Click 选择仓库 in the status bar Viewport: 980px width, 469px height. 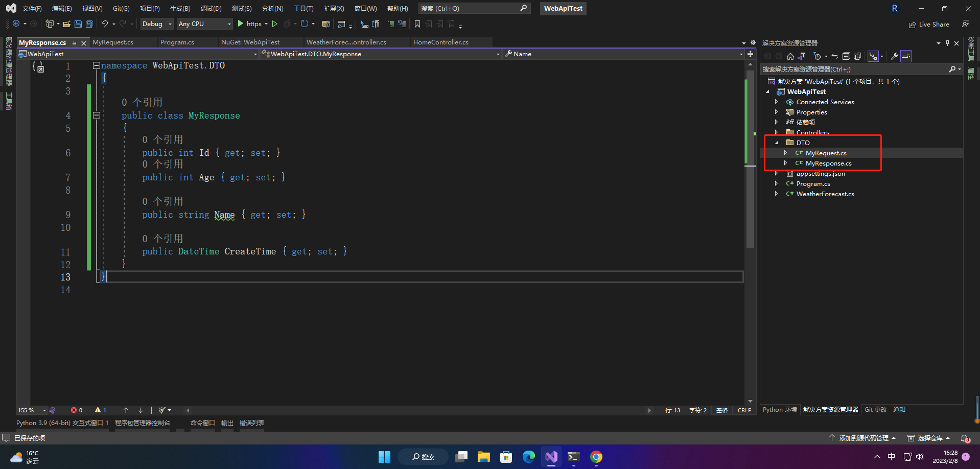tap(928, 438)
